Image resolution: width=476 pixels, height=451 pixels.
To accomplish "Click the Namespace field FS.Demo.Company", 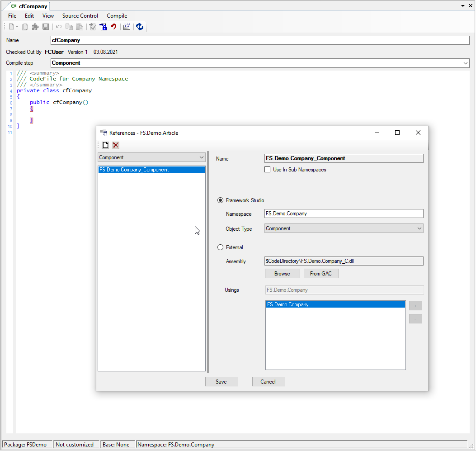I will [344, 214].
